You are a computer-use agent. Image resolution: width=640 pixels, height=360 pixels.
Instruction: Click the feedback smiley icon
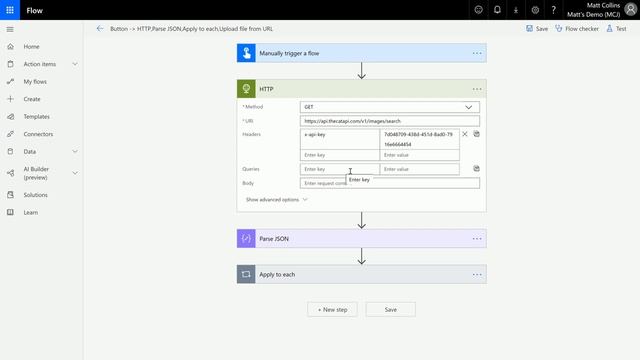coord(478,10)
